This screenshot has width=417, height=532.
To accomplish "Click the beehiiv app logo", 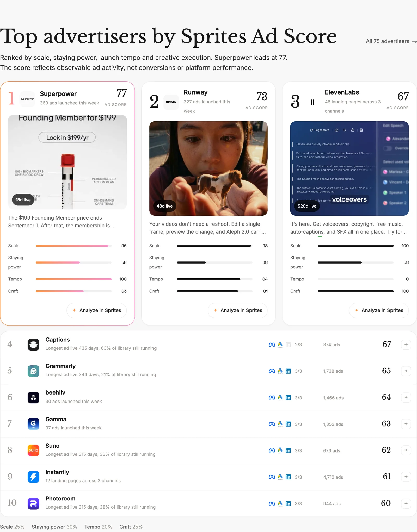I will pyautogui.click(x=33, y=397).
